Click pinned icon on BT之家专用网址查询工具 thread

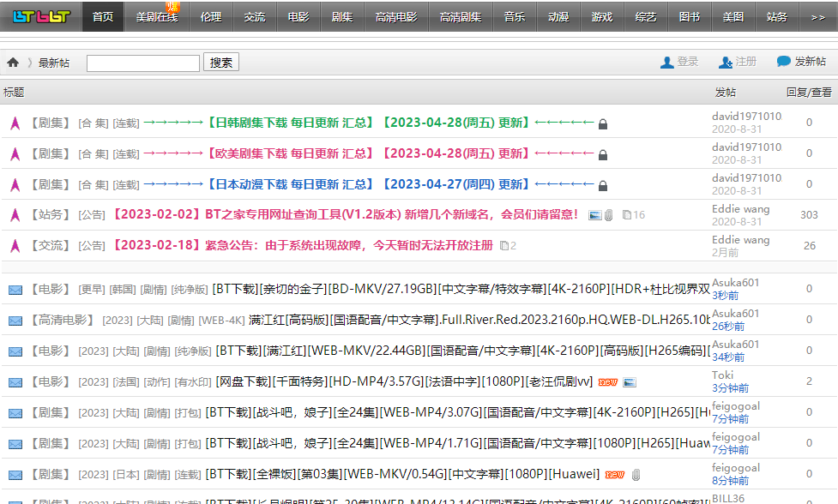[15, 215]
